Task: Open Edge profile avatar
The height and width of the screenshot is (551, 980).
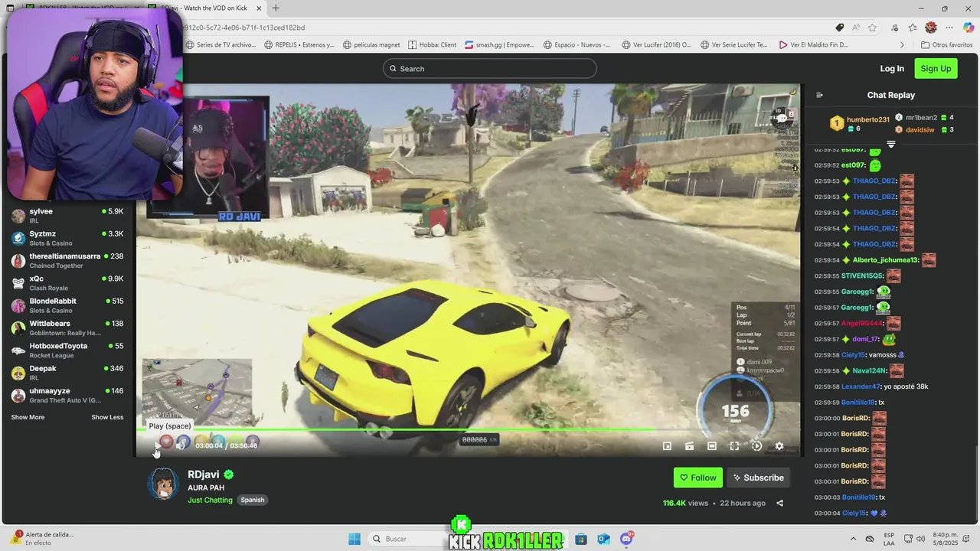Action: pos(930,28)
